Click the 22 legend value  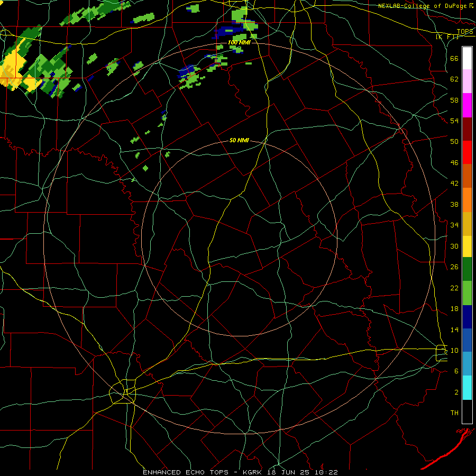454,288
